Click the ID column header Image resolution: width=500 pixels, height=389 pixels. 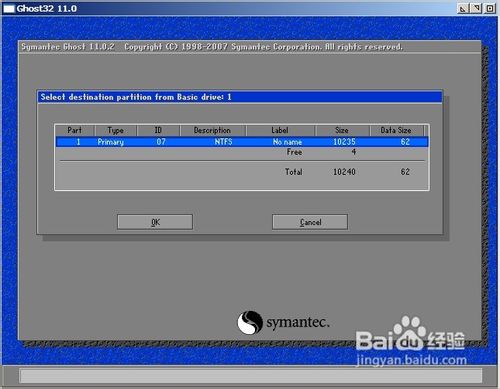click(158, 130)
